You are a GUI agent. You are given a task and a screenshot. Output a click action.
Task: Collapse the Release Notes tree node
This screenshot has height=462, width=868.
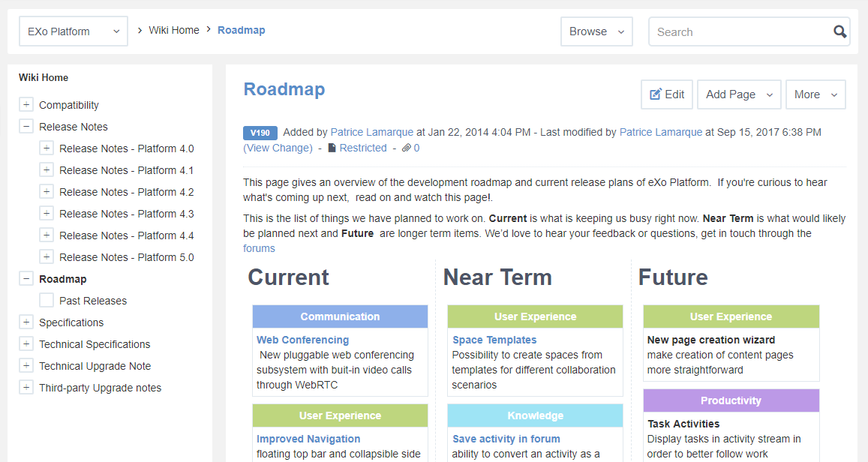(26, 127)
